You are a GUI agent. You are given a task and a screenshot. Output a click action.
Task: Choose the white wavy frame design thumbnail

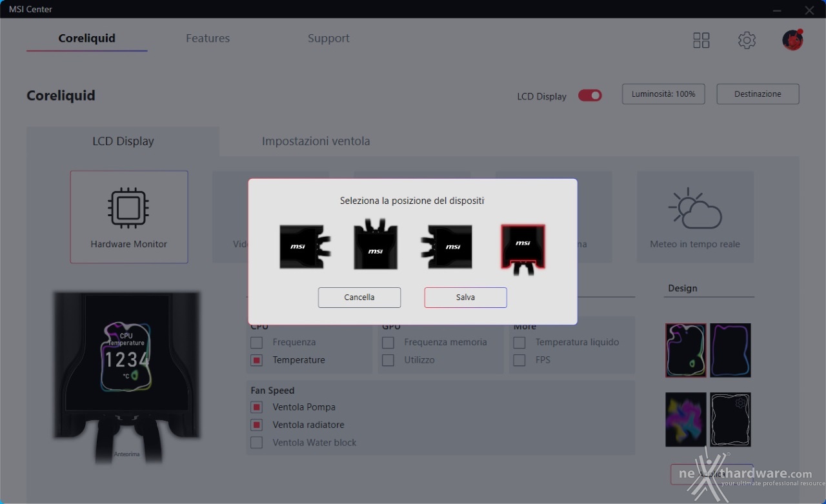(x=730, y=419)
